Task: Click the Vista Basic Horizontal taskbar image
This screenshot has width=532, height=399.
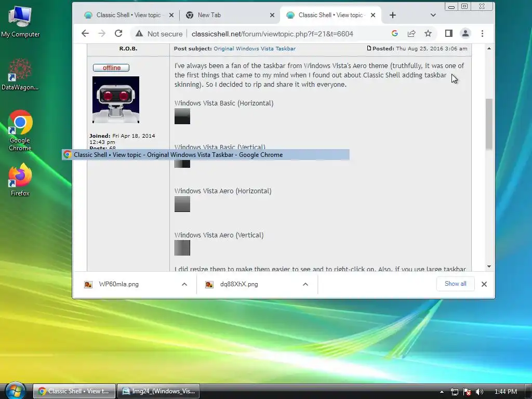Action: [182, 116]
